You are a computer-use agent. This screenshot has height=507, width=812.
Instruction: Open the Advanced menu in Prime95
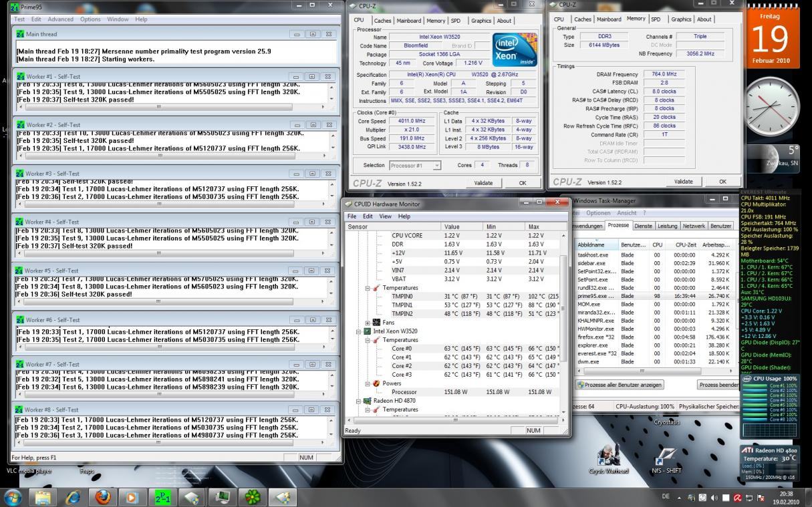[60, 19]
